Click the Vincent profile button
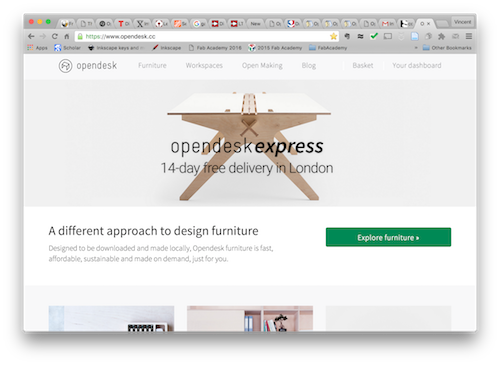This screenshot has height=365, width=500. pyautogui.click(x=462, y=22)
